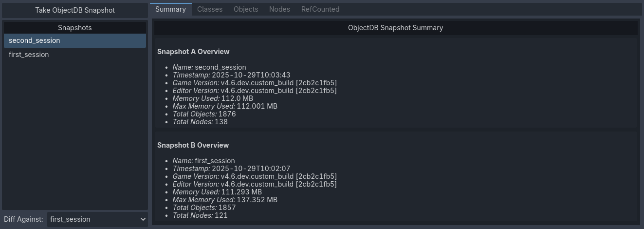Viewport: 644px width, 229px height.
Task: Click the Total Objects 1857 entry
Action: pos(204,208)
